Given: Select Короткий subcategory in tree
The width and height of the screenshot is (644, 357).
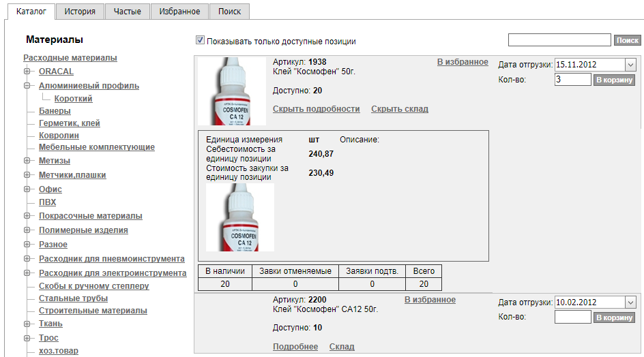Looking at the screenshot, I should click(73, 99).
